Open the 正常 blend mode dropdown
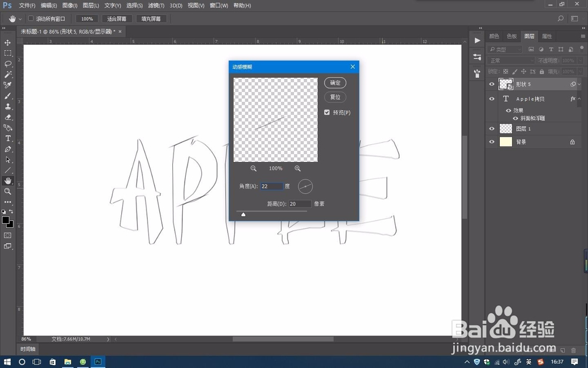588x368 pixels. tap(511, 61)
